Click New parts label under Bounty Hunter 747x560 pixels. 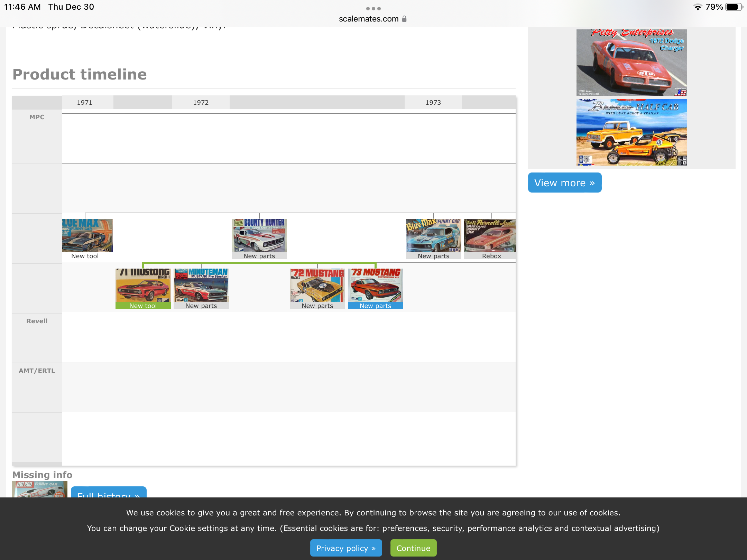(259, 256)
